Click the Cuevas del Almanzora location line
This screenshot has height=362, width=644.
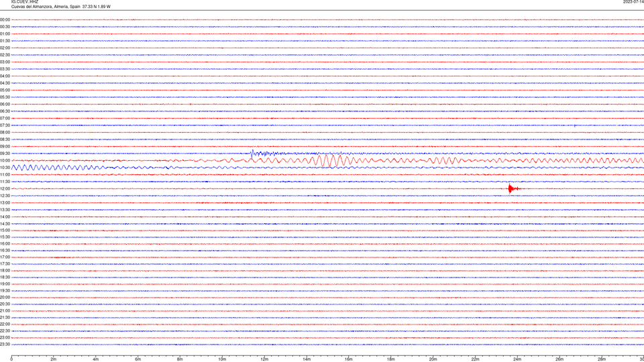point(61,7)
